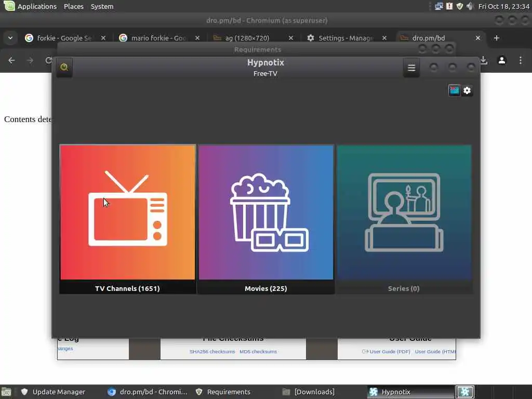The image size is (532, 399).
Task: Switch to Requirements taskbar entry
Action: point(224,392)
